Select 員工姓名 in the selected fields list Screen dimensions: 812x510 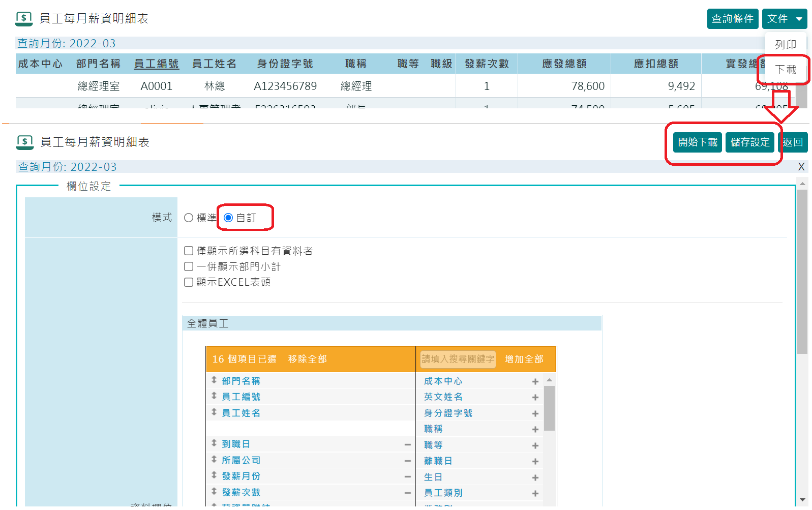[x=241, y=413]
